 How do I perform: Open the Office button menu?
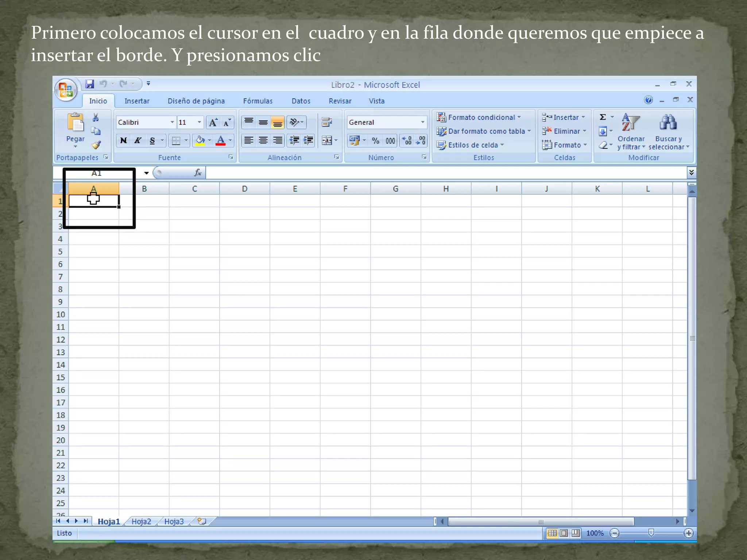click(x=66, y=89)
